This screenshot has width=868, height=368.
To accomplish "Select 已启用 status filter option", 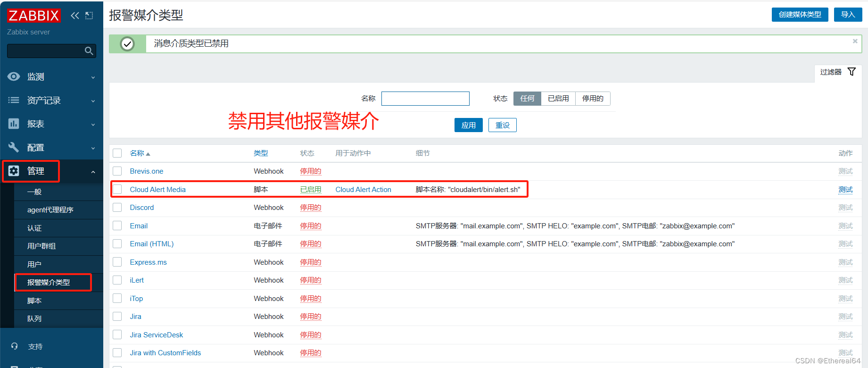I will (558, 98).
